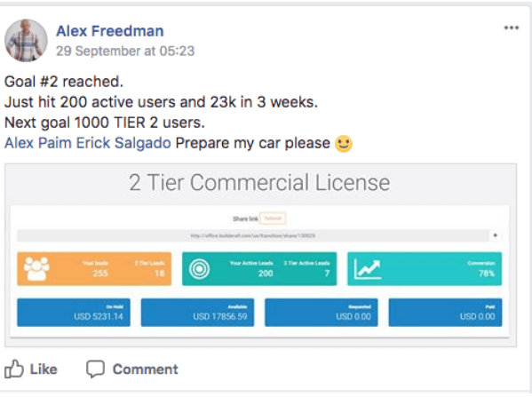Viewport: 532px width, 397px height.
Task: Click the Tutorial button beside Share link
Action: point(273,218)
